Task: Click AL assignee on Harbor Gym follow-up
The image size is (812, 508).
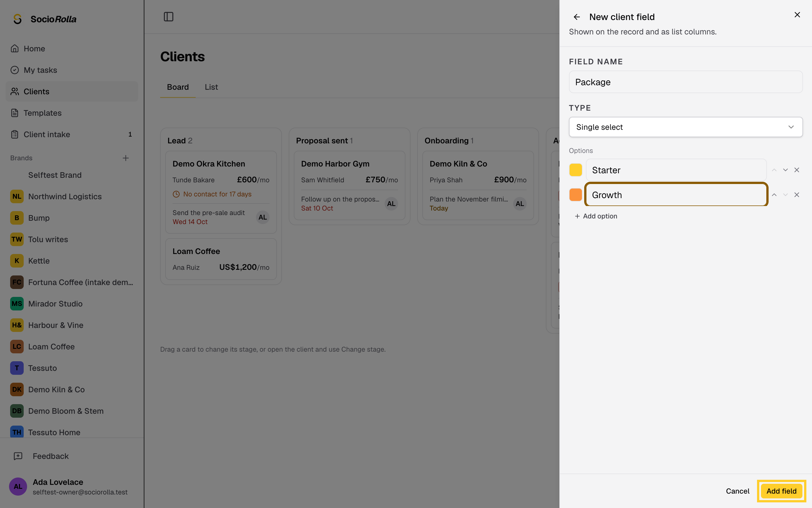Action: (391, 203)
